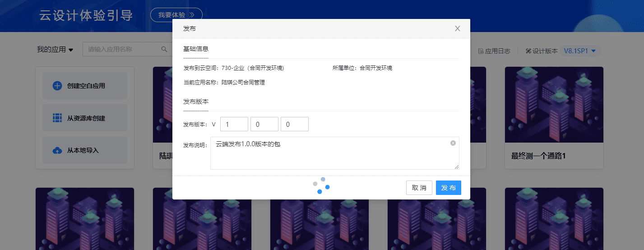Close the 发布 dialog with X icon

click(x=457, y=28)
